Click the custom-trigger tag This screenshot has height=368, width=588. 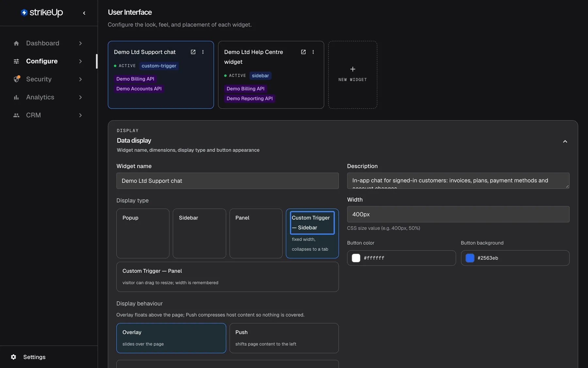point(159,66)
